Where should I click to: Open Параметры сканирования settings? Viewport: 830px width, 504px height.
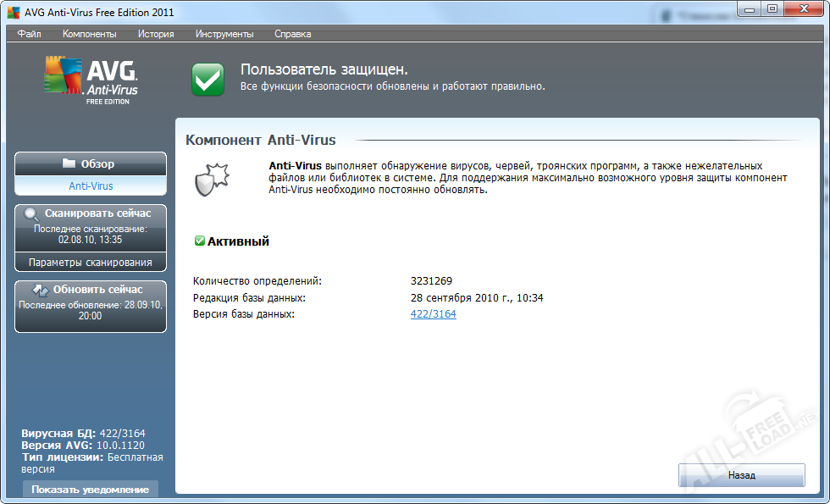[x=91, y=263]
